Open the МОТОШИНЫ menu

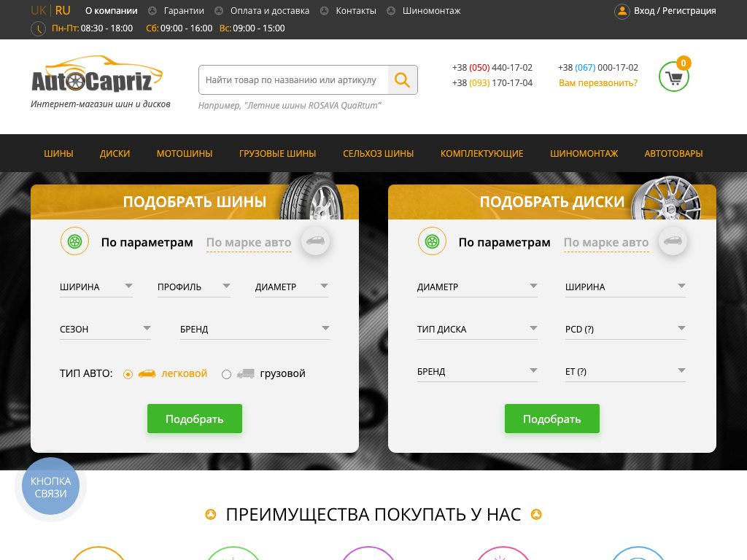[x=185, y=153]
